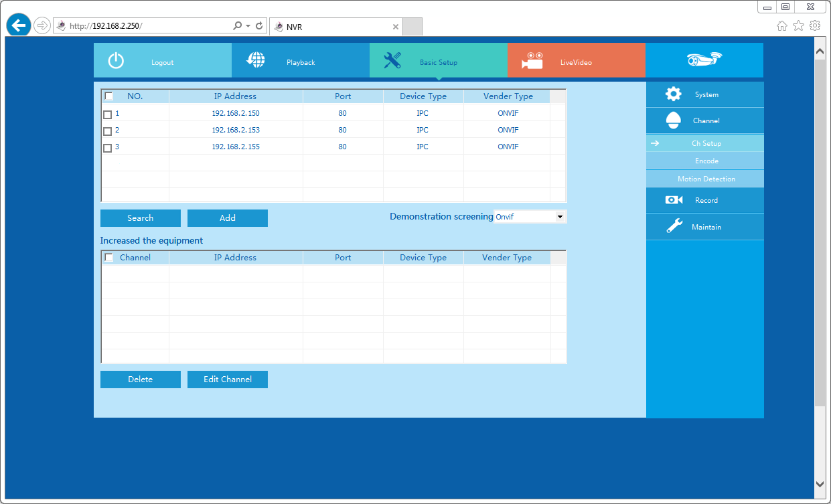
Task: Click IP cell 192.168.2.153
Action: (236, 130)
